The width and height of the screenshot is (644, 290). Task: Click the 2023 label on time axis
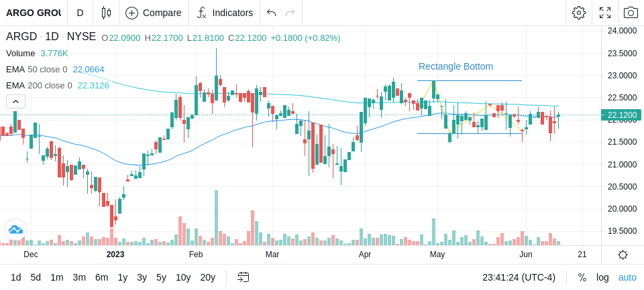[x=115, y=255]
